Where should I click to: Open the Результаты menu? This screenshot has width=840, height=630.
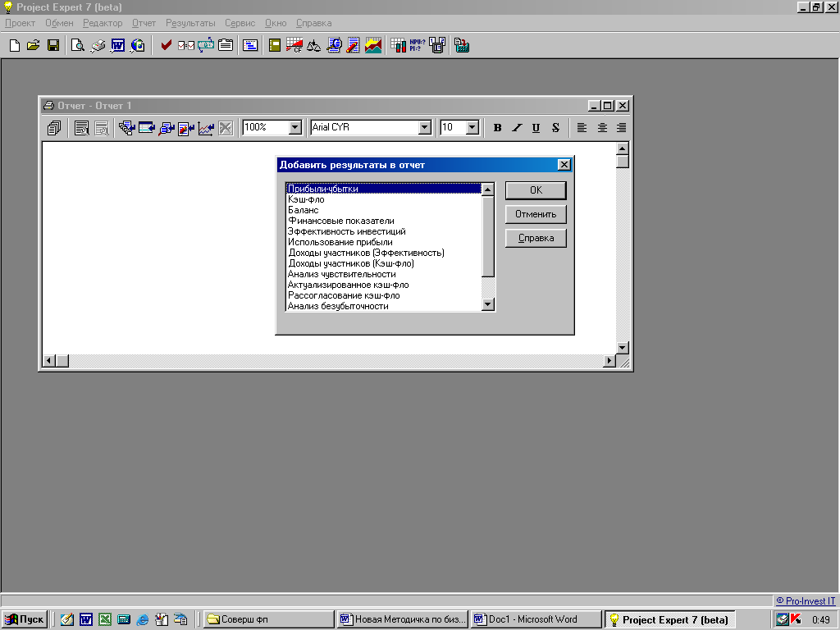(190, 23)
